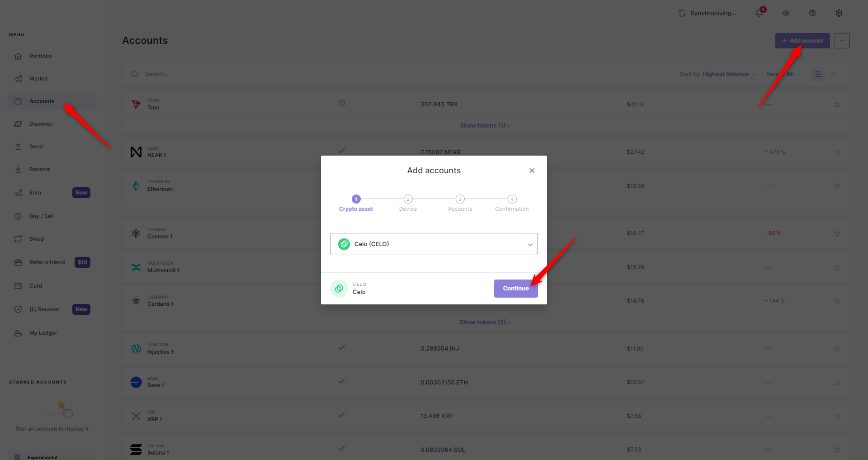
Task: Open the settings gear
Action: 839,13
